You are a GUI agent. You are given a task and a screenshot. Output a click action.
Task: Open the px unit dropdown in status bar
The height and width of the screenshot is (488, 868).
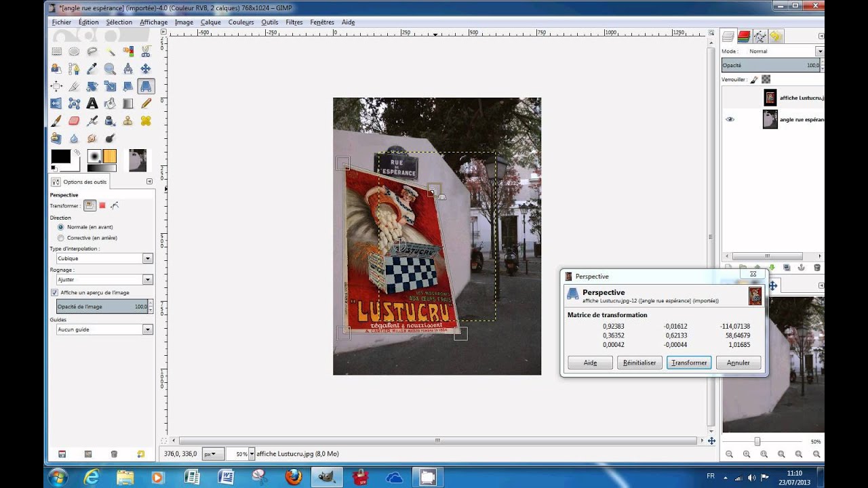click(213, 454)
